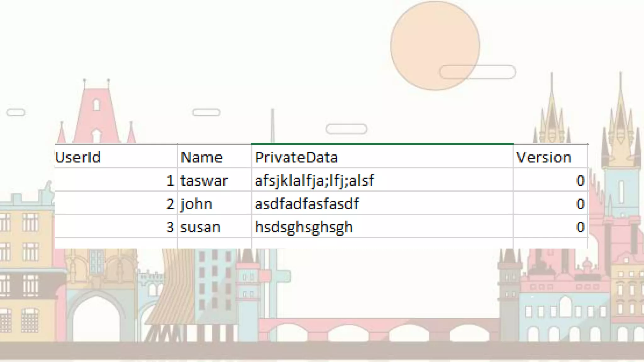Click UserId value 1 cell
The height and width of the screenshot is (362, 644).
point(116,180)
